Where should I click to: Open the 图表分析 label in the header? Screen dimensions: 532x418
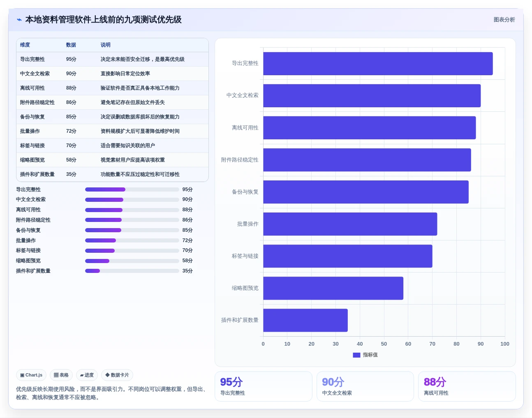tap(504, 20)
